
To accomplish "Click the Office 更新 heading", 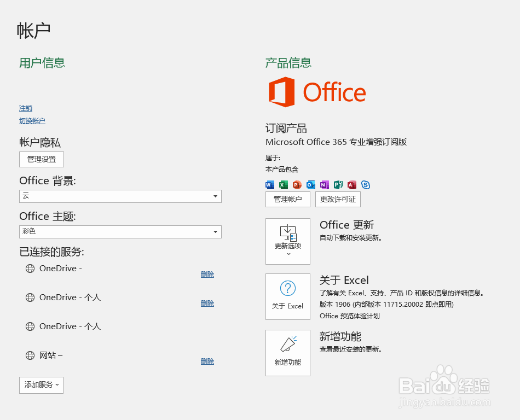I will click(x=347, y=225).
